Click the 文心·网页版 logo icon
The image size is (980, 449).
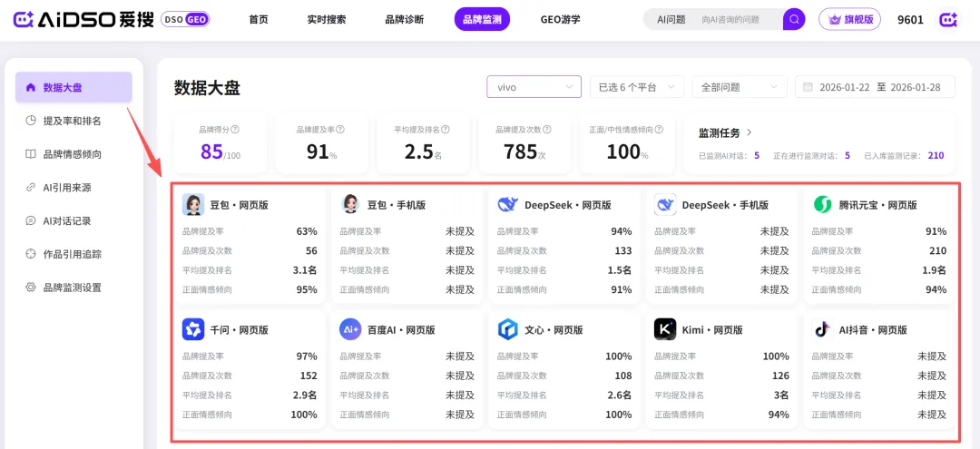pyautogui.click(x=508, y=329)
